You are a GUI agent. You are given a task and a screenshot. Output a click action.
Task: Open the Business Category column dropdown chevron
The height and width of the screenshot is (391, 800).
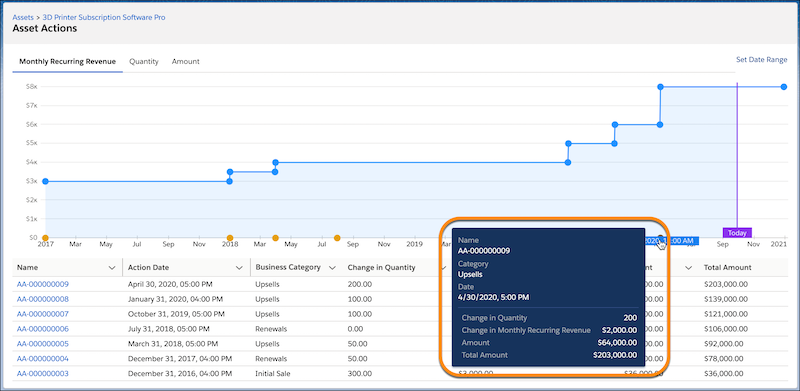[332, 267]
